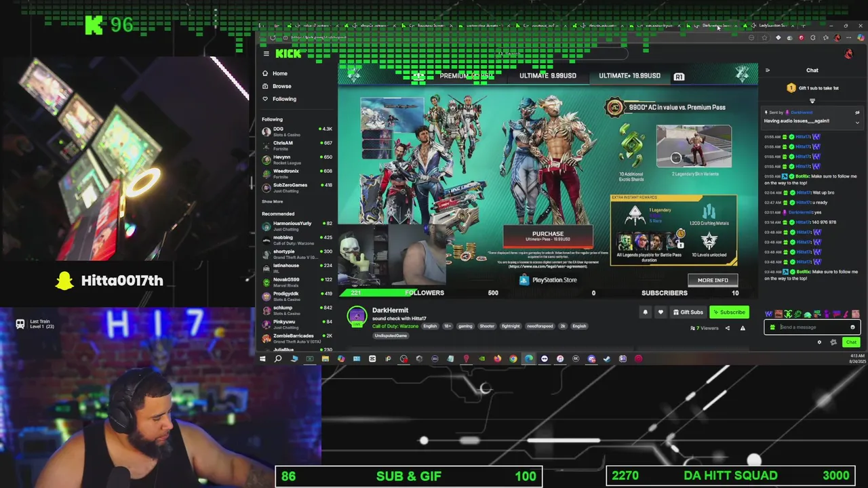
Task: Select the Premium tab in stream
Action: pyautogui.click(x=466, y=76)
